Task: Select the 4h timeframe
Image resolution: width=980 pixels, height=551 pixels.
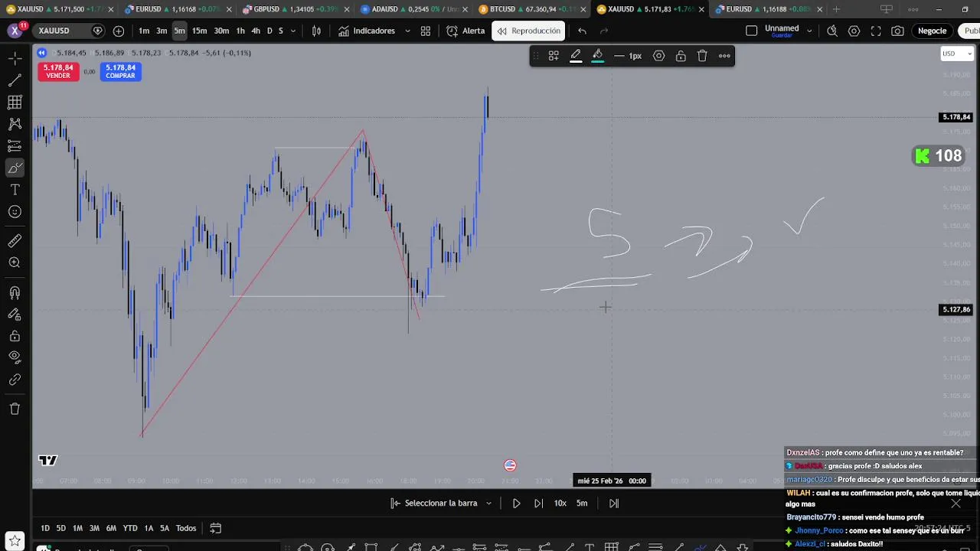Action: (x=256, y=31)
